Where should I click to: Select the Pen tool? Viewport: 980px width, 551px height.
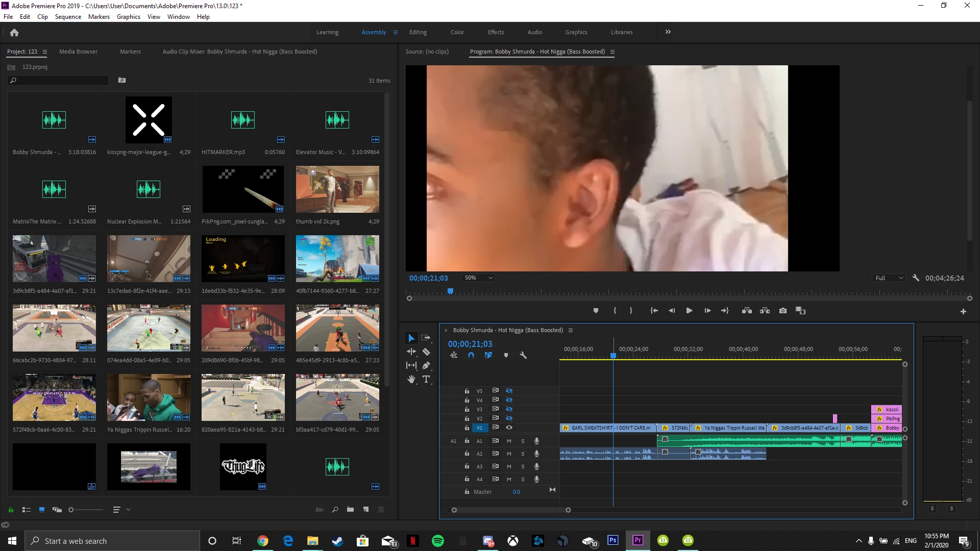[x=426, y=365]
